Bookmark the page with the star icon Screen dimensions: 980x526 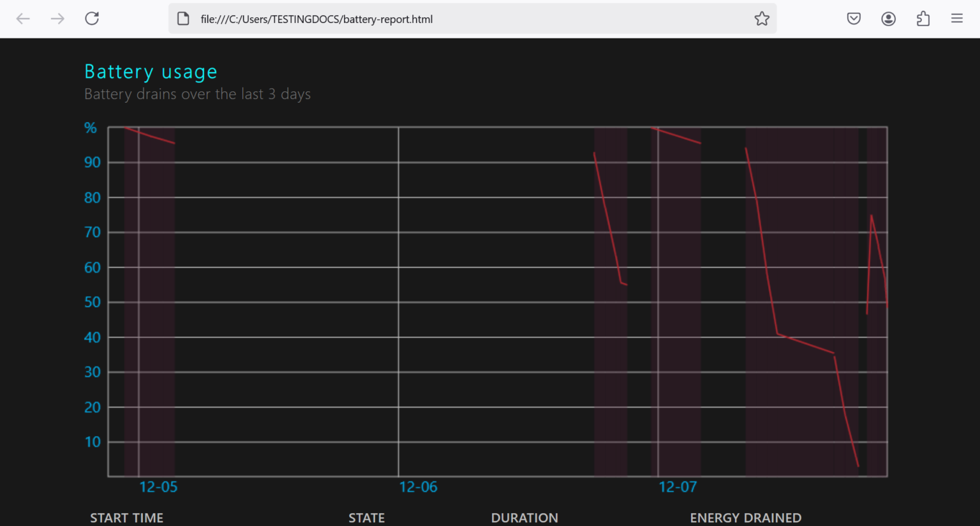[x=762, y=19]
